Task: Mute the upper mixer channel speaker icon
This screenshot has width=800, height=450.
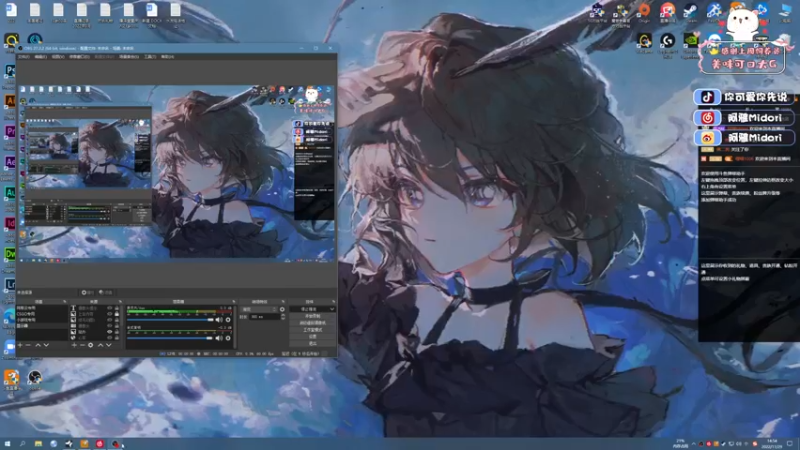Action: pos(219,320)
